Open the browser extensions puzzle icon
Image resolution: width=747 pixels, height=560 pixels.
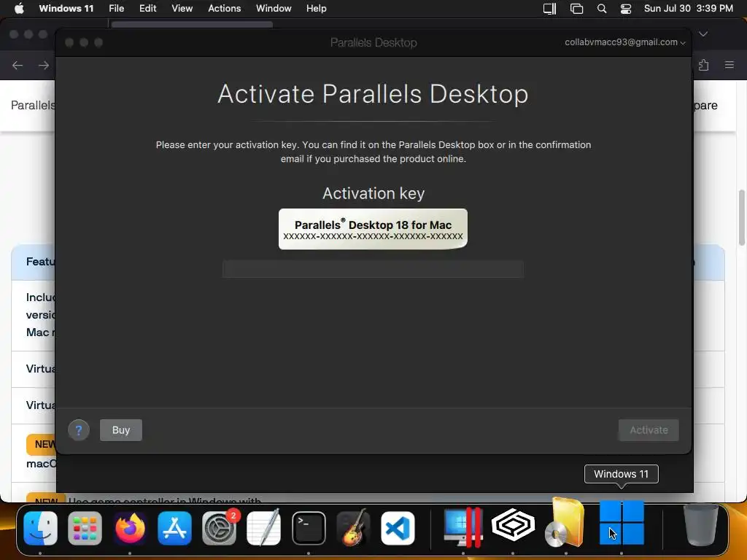[x=704, y=65]
